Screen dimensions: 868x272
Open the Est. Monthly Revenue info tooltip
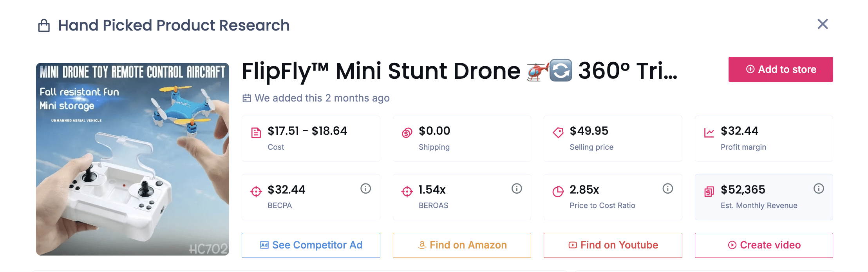(x=819, y=189)
